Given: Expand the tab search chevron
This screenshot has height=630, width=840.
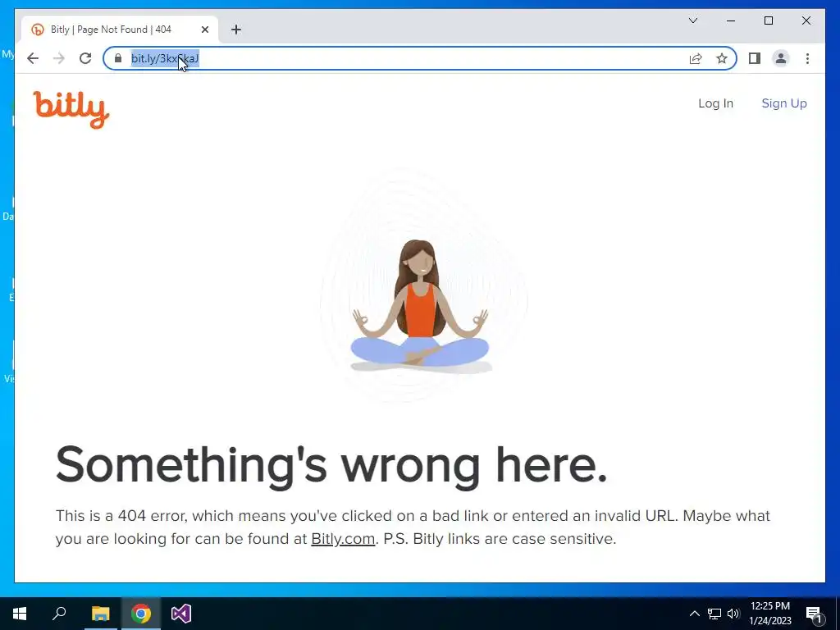Looking at the screenshot, I should (x=693, y=21).
